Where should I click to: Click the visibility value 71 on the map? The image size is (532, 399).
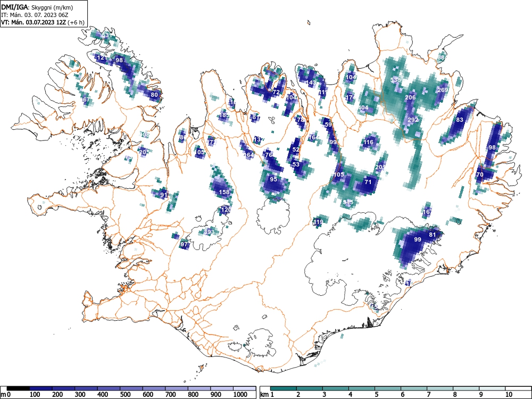point(368,182)
